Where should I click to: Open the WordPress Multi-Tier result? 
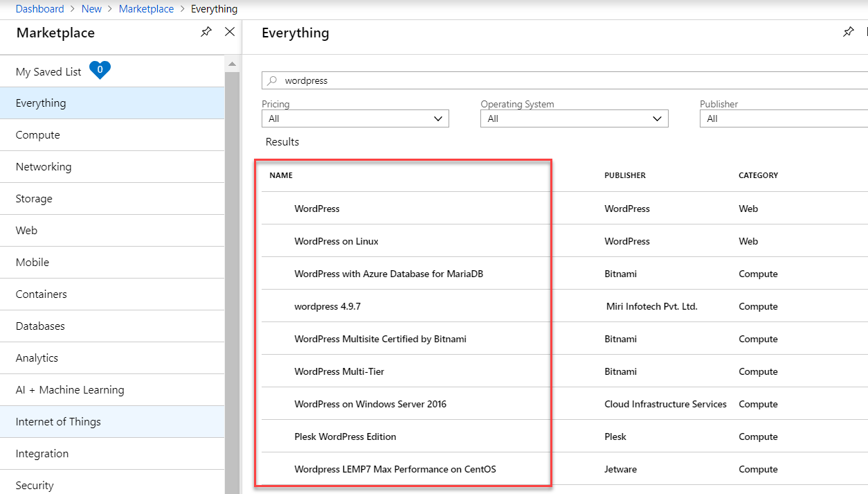tap(339, 371)
